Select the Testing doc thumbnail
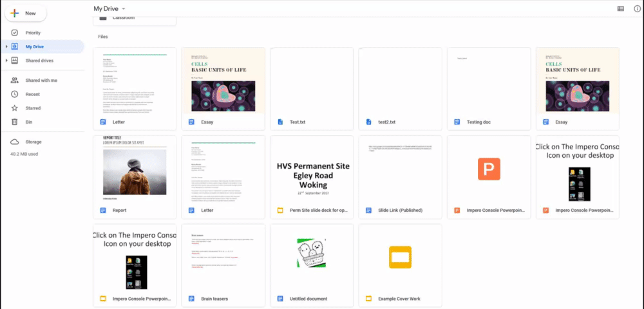The image size is (644, 309). (x=489, y=80)
